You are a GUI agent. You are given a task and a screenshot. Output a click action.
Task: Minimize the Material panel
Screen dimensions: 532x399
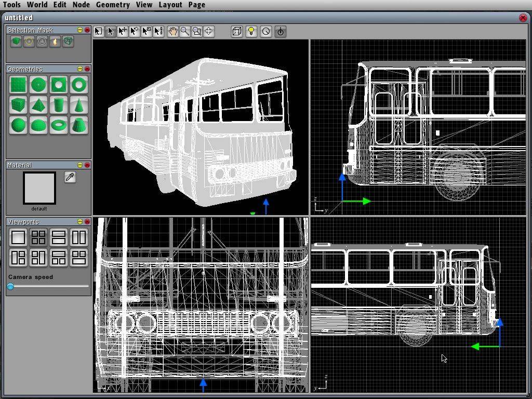tap(80, 165)
